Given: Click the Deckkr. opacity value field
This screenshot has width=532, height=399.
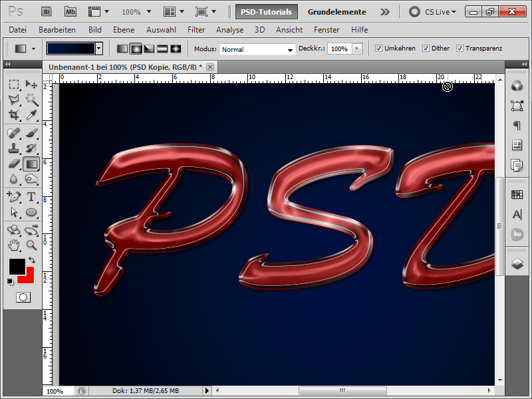Looking at the screenshot, I should coord(340,49).
